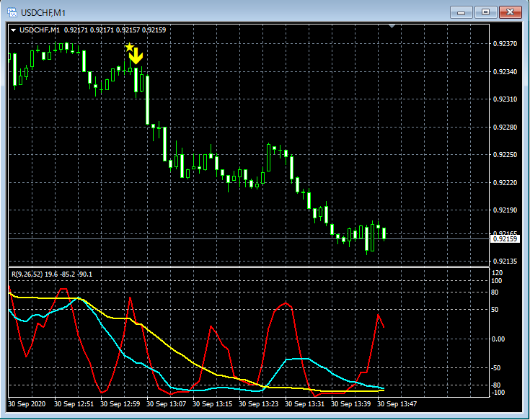Click the indicator scale value 120
530x420 pixels.
tap(497, 273)
